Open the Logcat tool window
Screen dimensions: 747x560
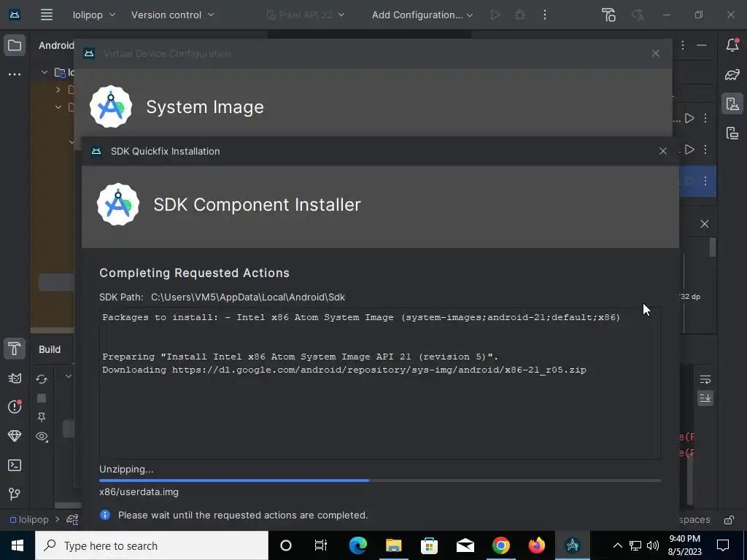click(15, 378)
